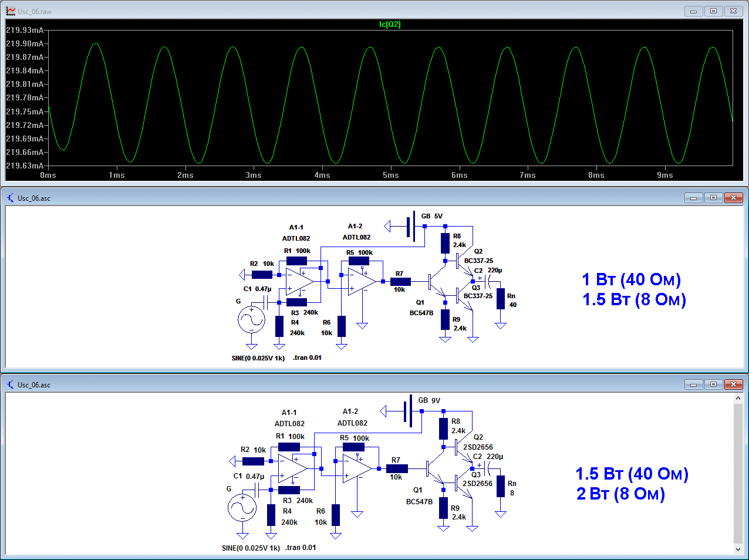Click the R7 10k resistor in the 9V schematic
Viewport: 749px width, 560px height.
click(397, 468)
